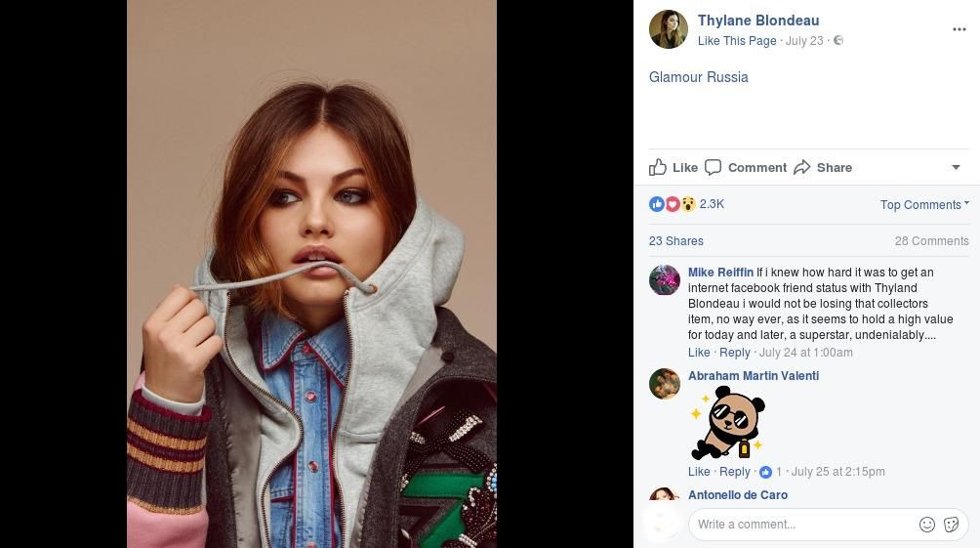View the 23 Shares list
The image size is (980, 548).
tap(676, 241)
